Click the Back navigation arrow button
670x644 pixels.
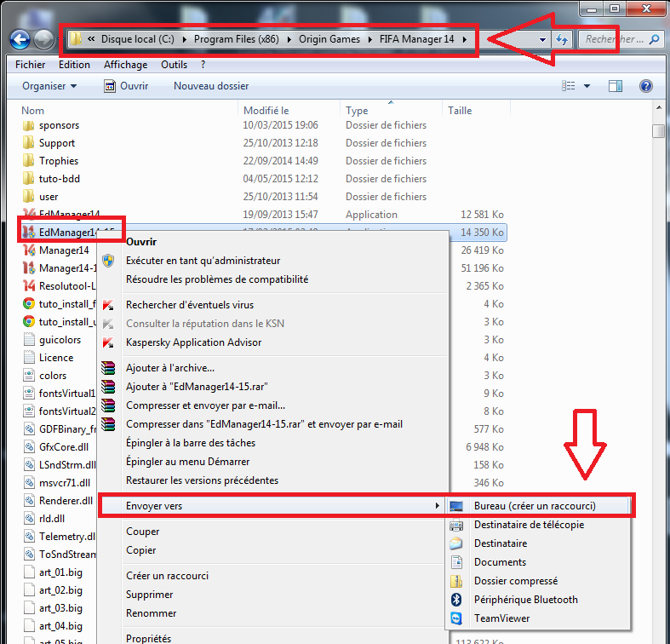(20, 40)
